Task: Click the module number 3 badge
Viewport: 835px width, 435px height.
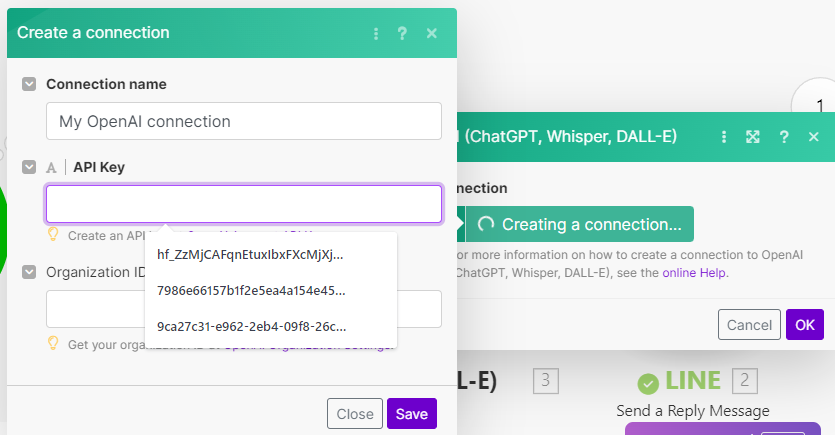Action: click(x=546, y=381)
